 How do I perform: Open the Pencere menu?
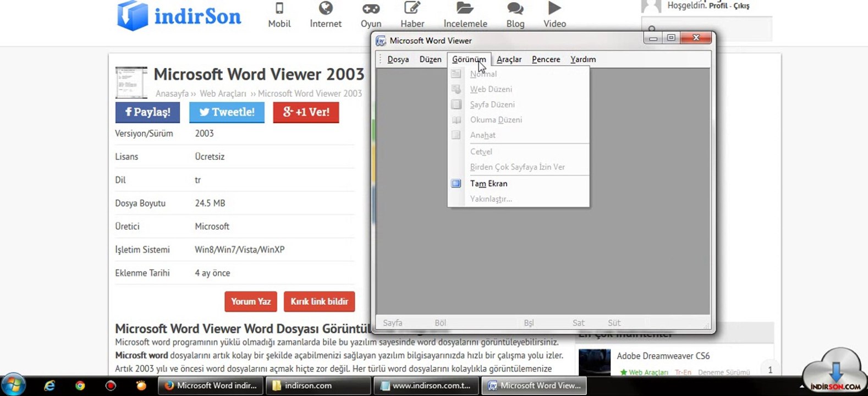(546, 59)
